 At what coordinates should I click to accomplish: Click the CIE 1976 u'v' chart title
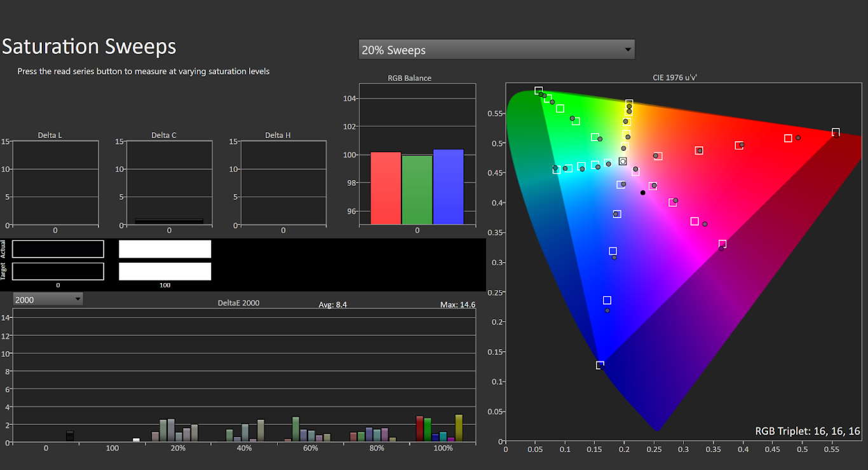pyautogui.click(x=676, y=78)
